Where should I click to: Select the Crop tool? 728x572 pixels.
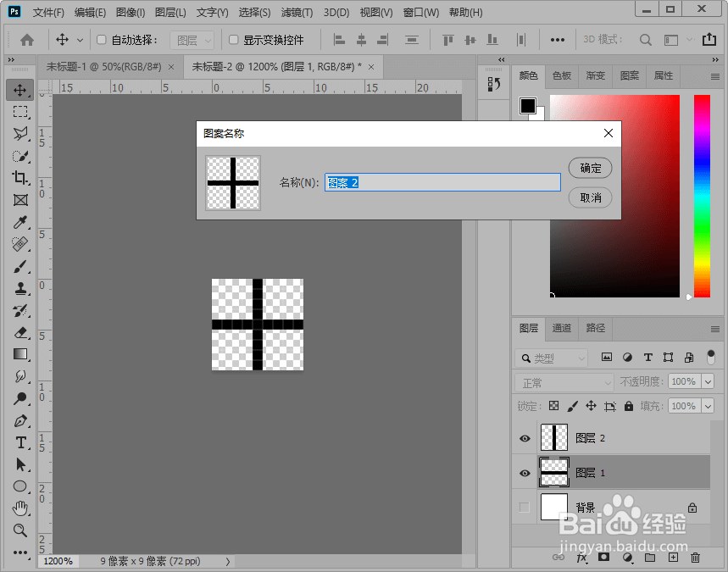20,178
